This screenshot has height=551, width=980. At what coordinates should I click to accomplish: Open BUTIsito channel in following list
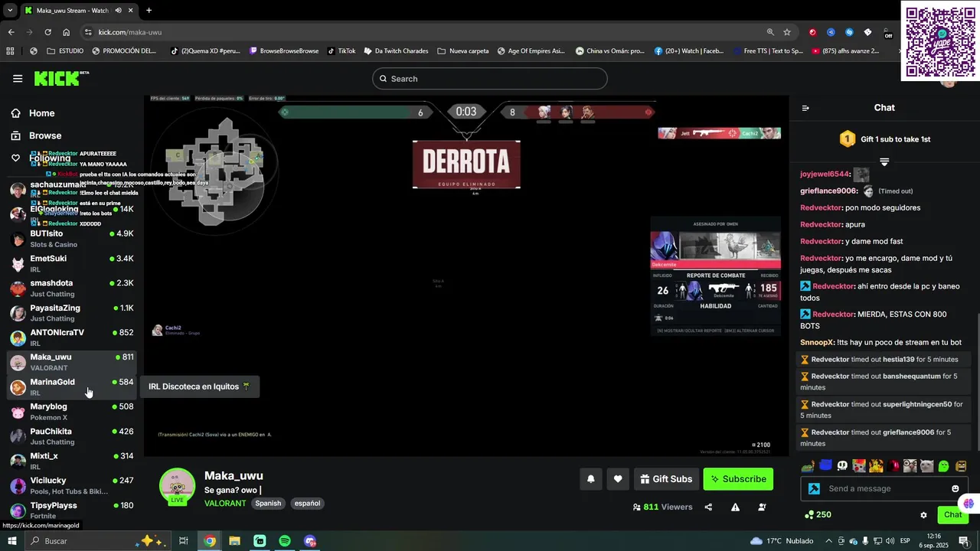click(72, 239)
